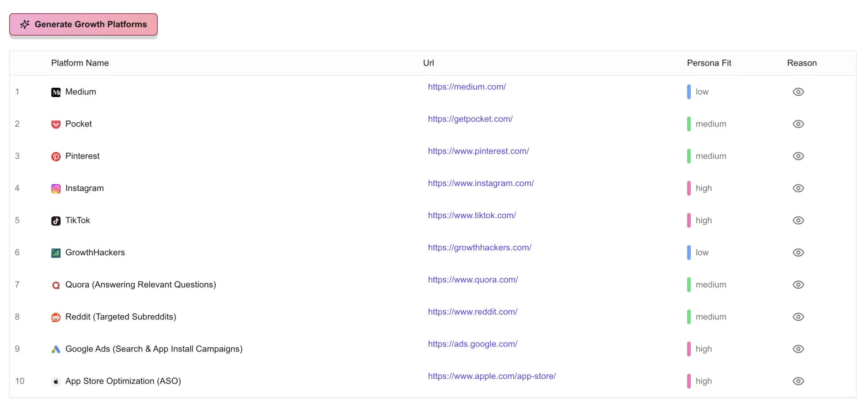This screenshot has width=868, height=408.
Task: Open the apple.com/app-store link
Action: [492, 376]
